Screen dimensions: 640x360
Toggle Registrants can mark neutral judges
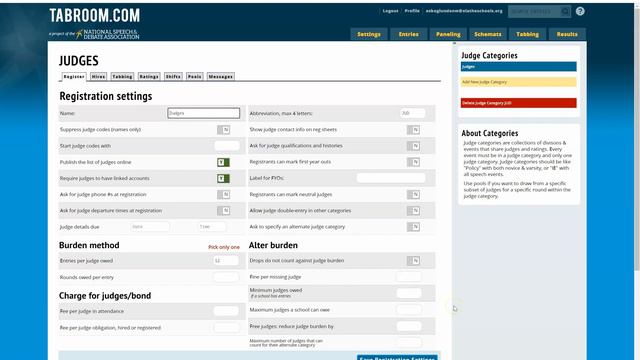pyautogui.click(x=413, y=195)
